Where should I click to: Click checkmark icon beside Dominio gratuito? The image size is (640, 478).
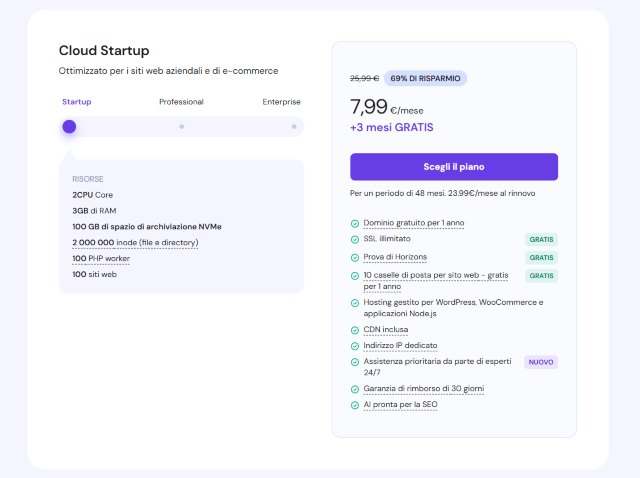tap(355, 223)
